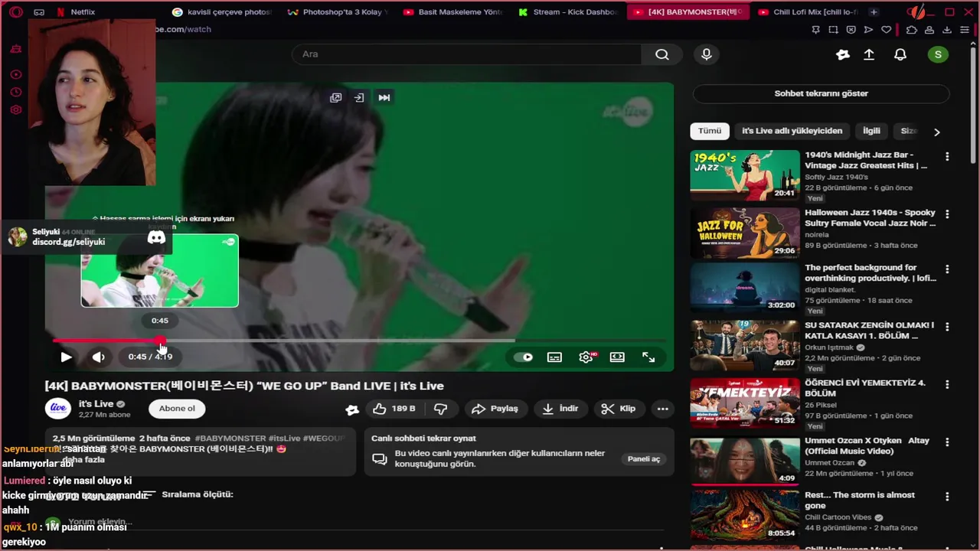Click the upload arrow icon in YouTube header
The image size is (980, 551).
tap(869, 54)
